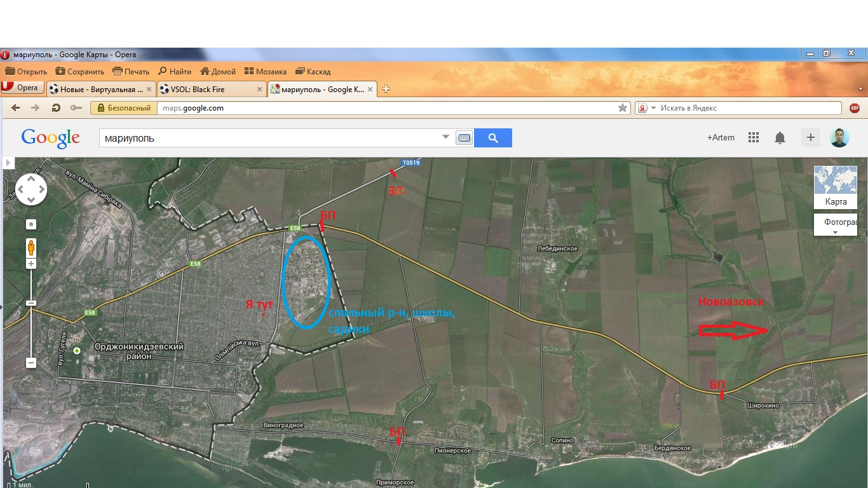Click the Безопасный security badge

pos(124,108)
